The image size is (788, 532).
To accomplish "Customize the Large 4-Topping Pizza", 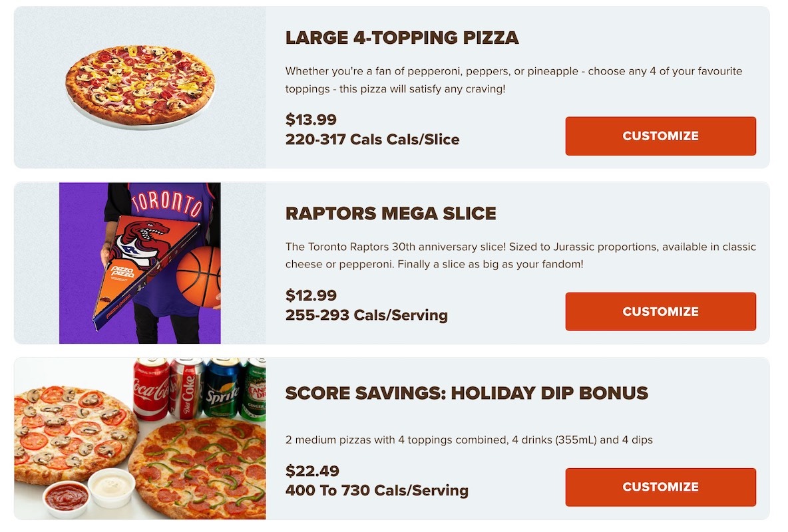I will pos(660,136).
